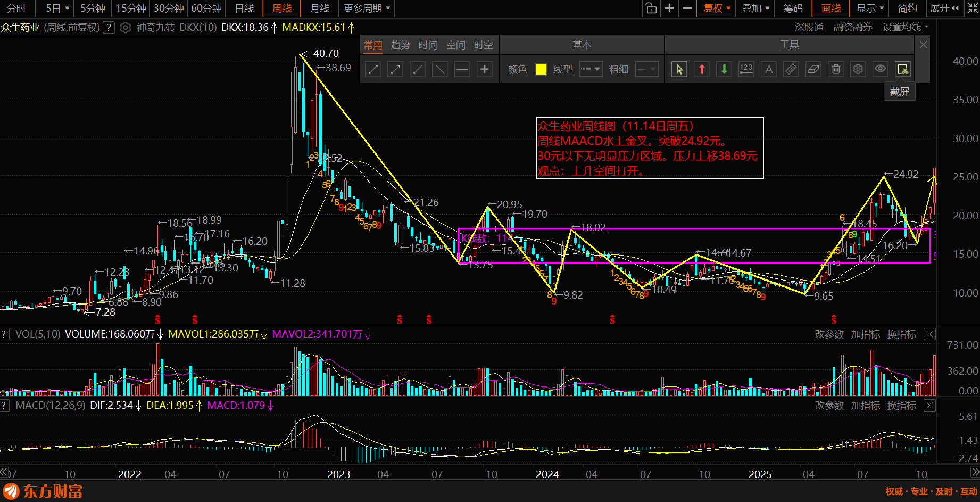Open the 叠加 overlay dropdown
980x502 pixels.
click(755, 9)
